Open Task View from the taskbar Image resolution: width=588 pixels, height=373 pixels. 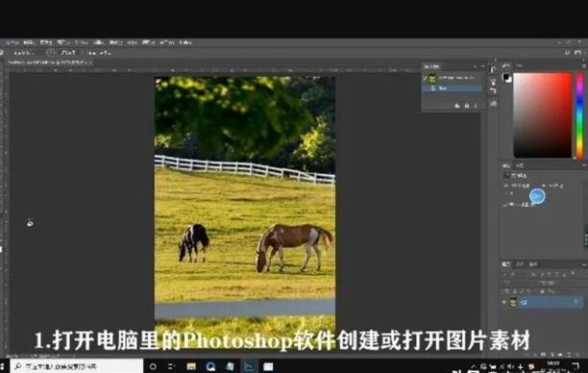tap(171, 366)
